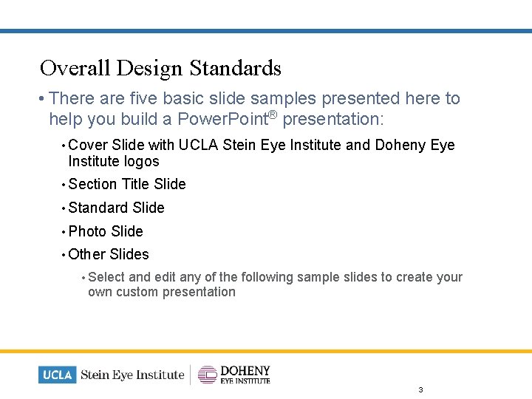Click the blue bar at slide top
532x399 pixels.
click(x=266, y=31)
